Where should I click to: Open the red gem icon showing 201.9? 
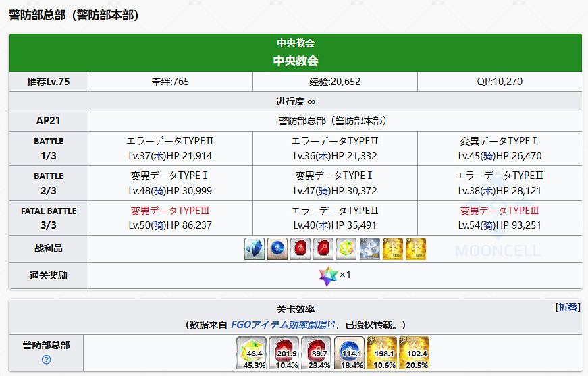pos(284,353)
